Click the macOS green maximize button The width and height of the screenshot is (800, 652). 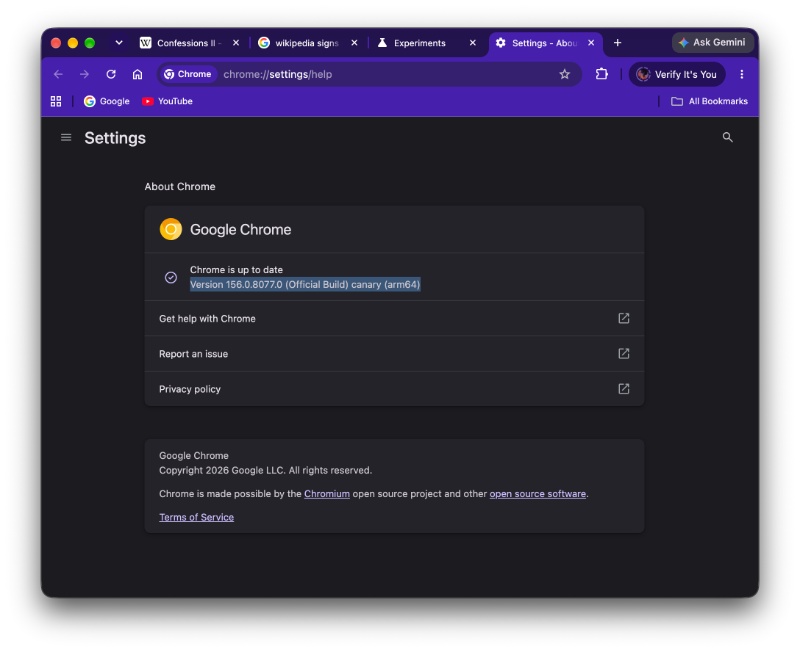click(90, 43)
